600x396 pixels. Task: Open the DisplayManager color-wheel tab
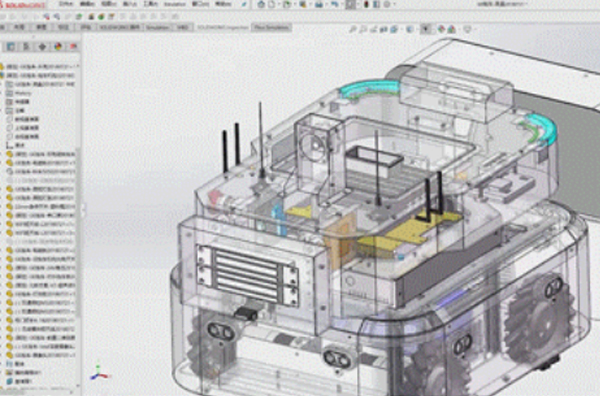click(58, 46)
